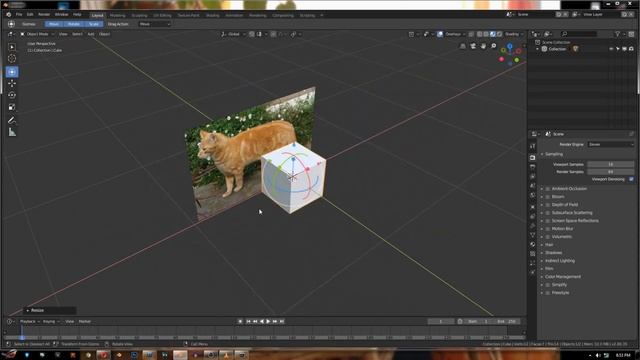
Task: Enable the Depth of Field checkbox
Action: click(548, 205)
